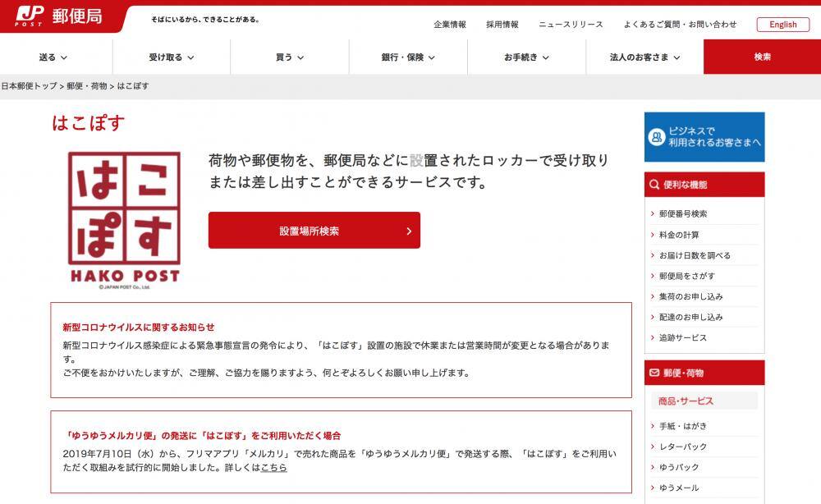Open レターパック in the sidebar

(x=683, y=447)
